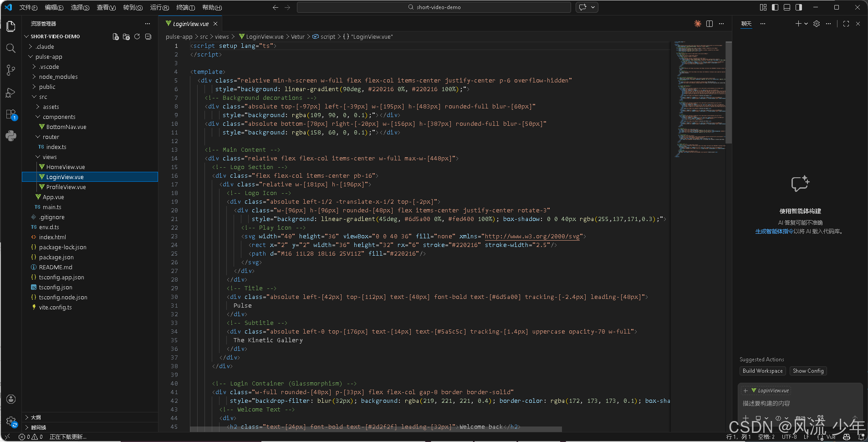Open vite.config.ts in the explorer
This screenshot has height=442, width=868.
coord(90,307)
